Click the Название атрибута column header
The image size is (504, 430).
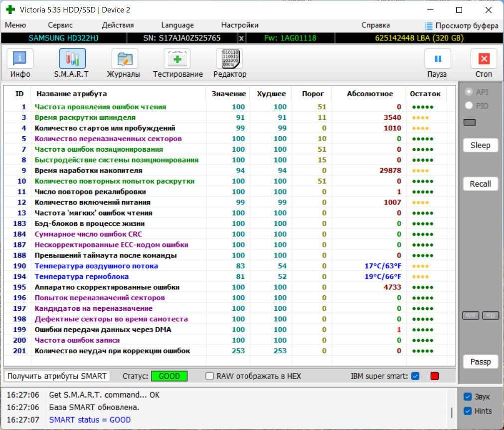[x=71, y=94]
